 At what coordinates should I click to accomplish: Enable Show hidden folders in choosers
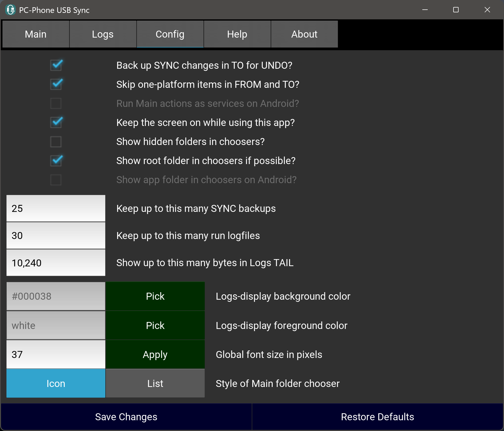point(56,142)
